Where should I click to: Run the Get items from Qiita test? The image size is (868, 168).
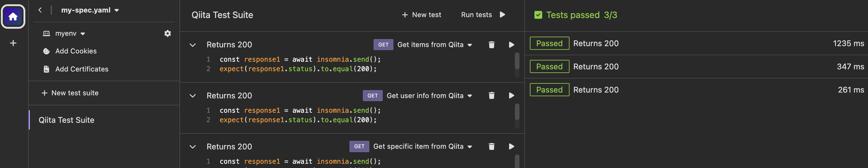(x=511, y=45)
